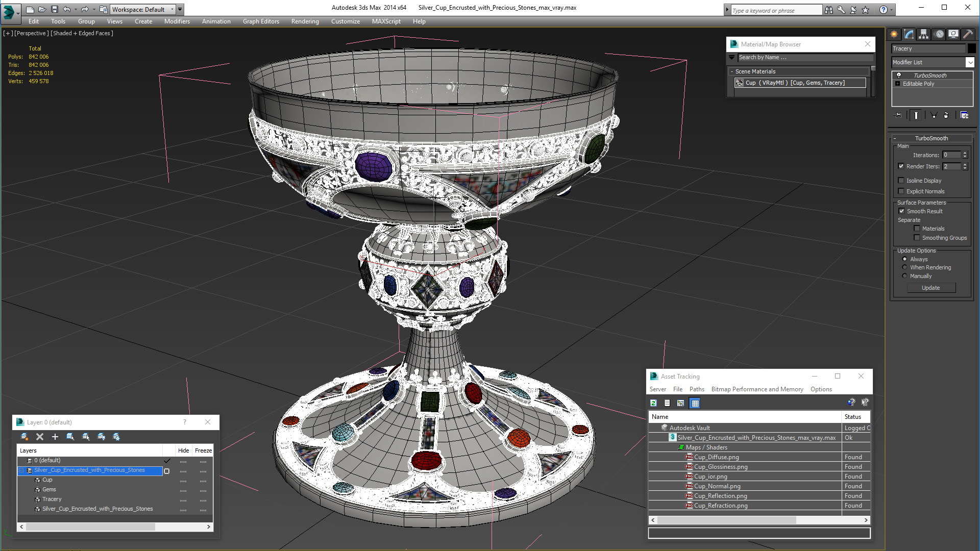The width and height of the screenshot is (980, 551).
Task: Click Configure Modifier Sets icon
Action: [964, 115]
